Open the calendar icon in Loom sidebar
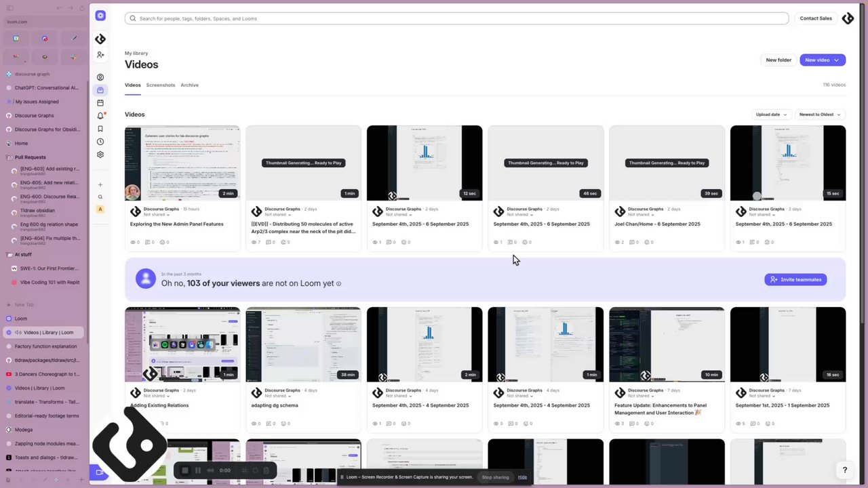The image size is (868, 488). (100, 103)
